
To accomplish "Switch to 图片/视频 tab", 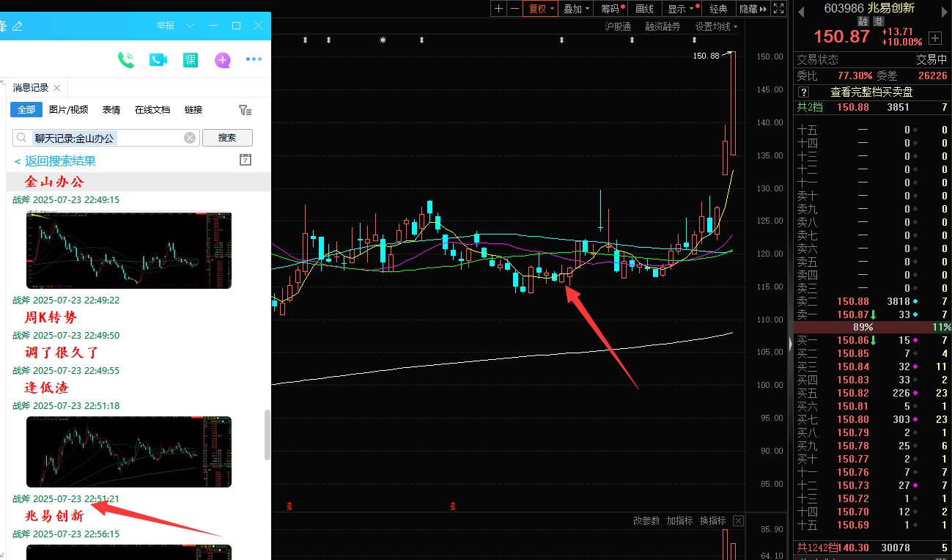I will 68,110.
